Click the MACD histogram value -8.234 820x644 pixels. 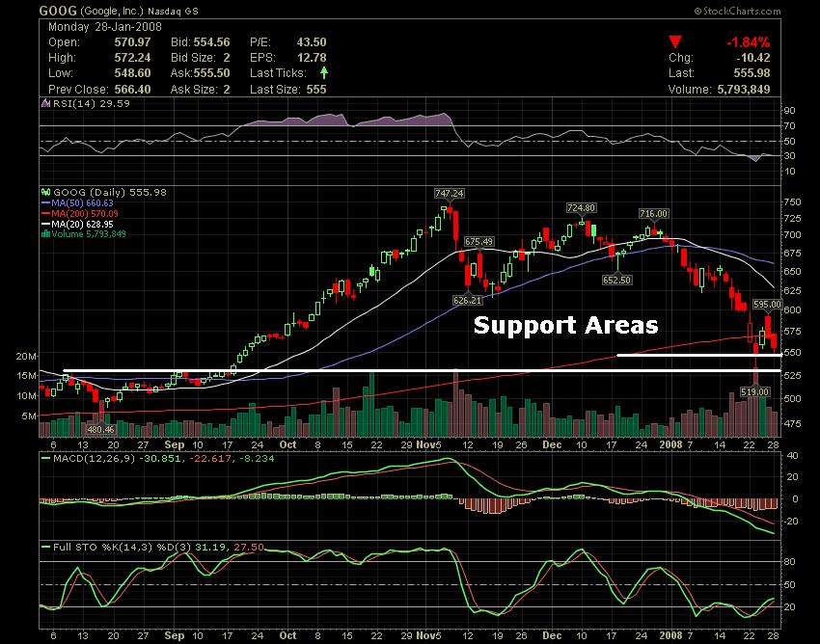pos(257,459)
